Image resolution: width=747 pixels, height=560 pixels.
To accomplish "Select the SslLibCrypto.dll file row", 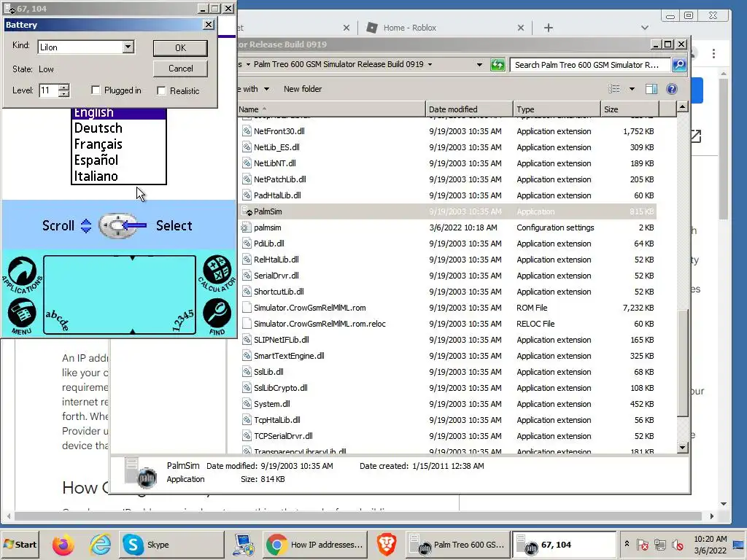I will [449, 388].
